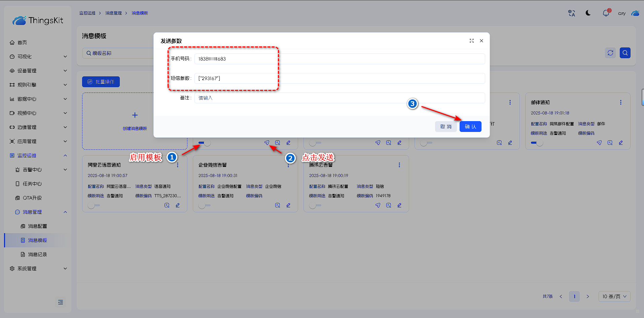Click send icon on 腾讯云告警 card
Viewport: 644px width, 318px height.
378,205
